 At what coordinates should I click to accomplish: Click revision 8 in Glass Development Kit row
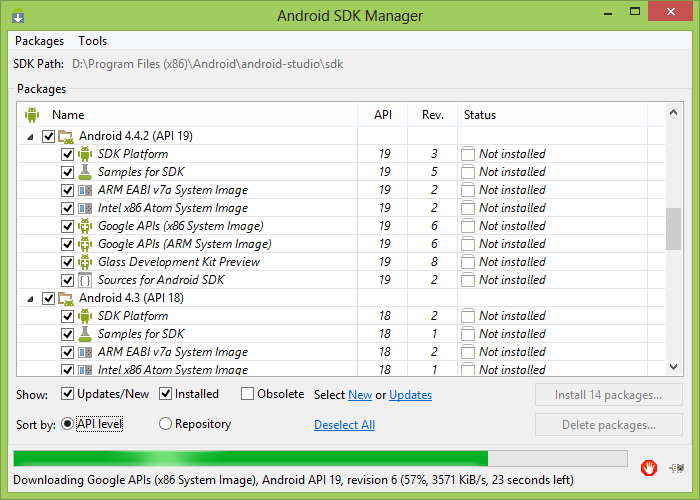434,262
